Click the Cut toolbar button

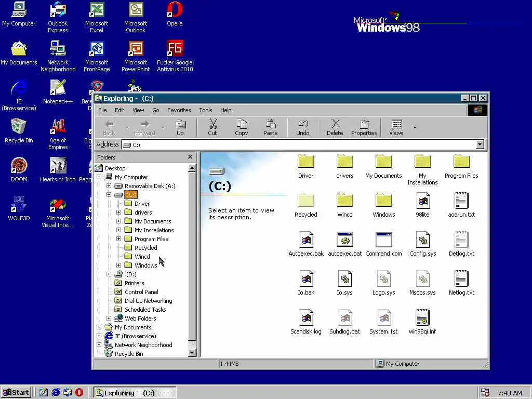tap(212, 128)
